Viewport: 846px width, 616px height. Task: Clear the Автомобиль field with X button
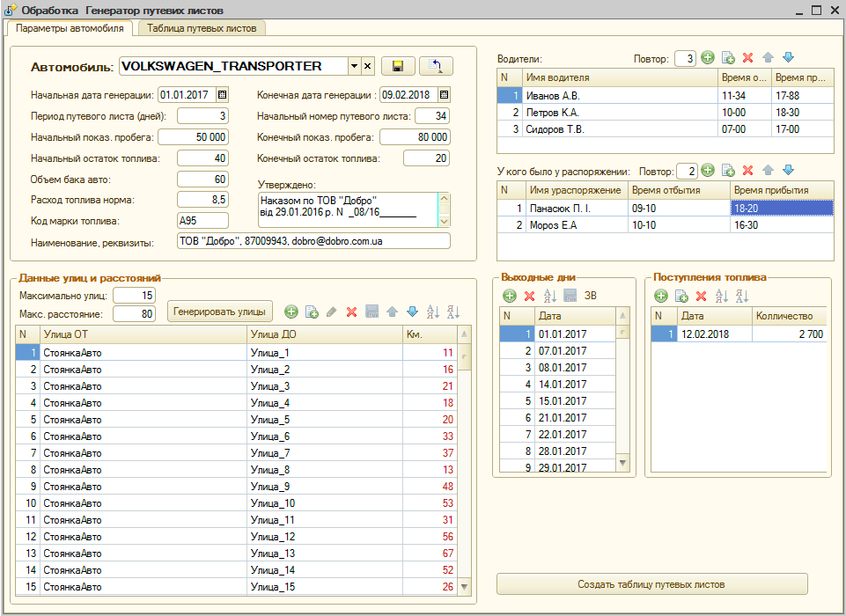pos(368,66)
